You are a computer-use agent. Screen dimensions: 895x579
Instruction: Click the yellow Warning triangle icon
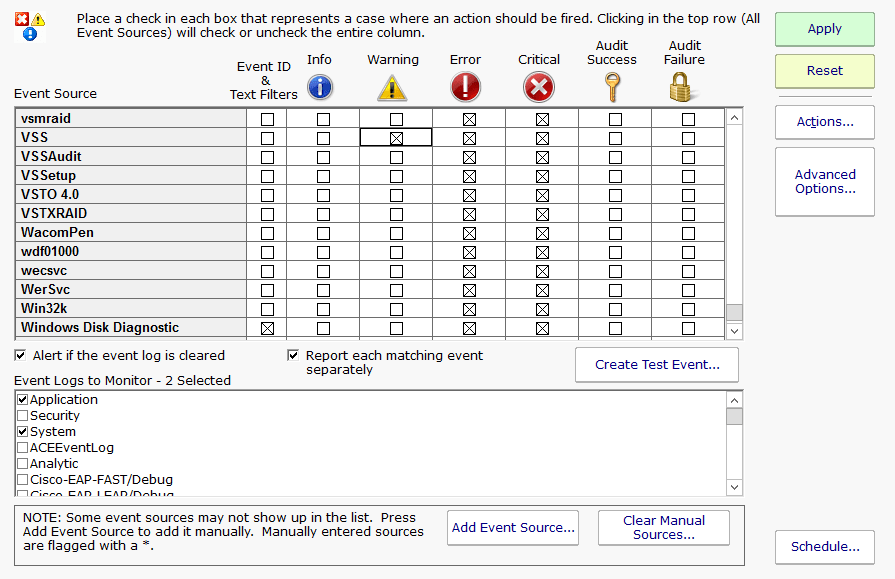point(393,88)
